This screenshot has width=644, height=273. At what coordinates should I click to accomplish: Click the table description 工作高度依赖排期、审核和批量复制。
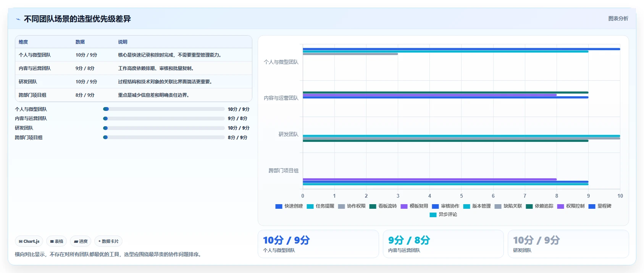point(157,68)
